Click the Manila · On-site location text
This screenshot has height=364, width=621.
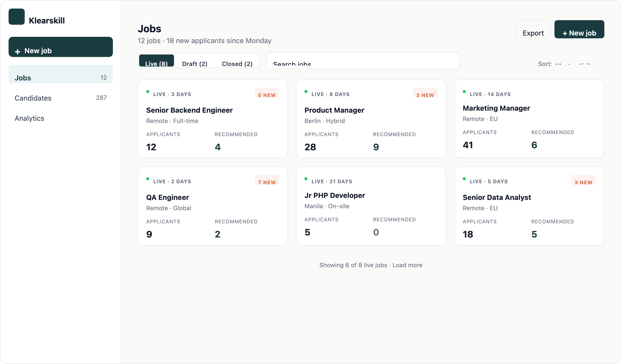pos(327,206)
